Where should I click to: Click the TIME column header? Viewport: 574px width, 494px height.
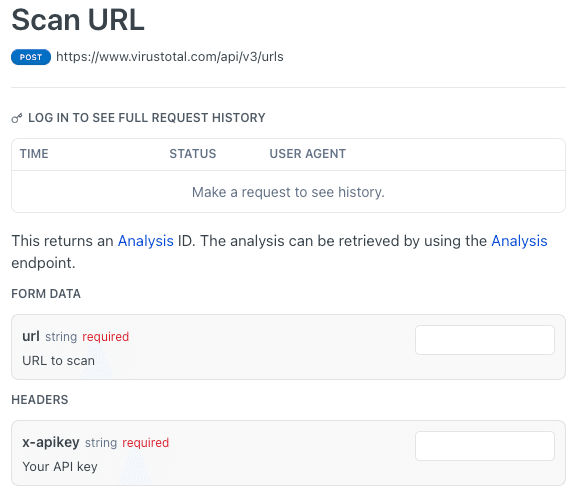click(x=34, y=154)
